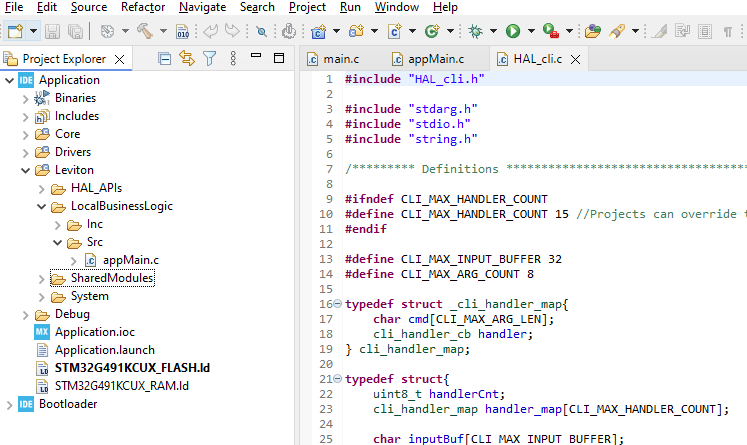Click the green Run button icon
Viewport: 747px width, 445px height.
click(x=513, y=31)
